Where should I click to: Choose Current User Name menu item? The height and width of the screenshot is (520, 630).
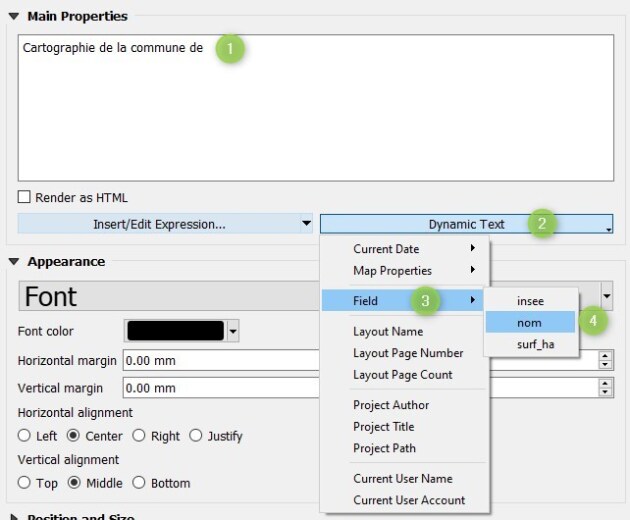click(405, 479)
